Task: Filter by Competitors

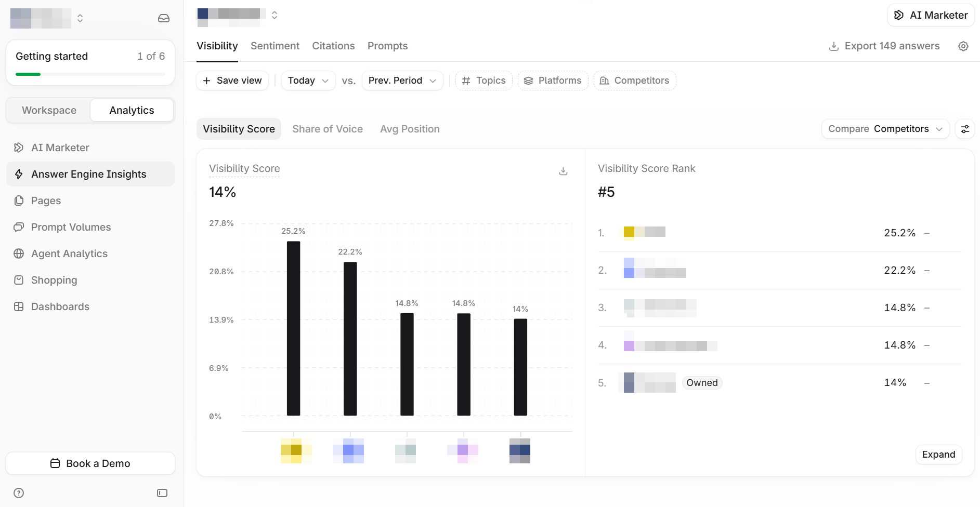Action: tap(635, 81)
